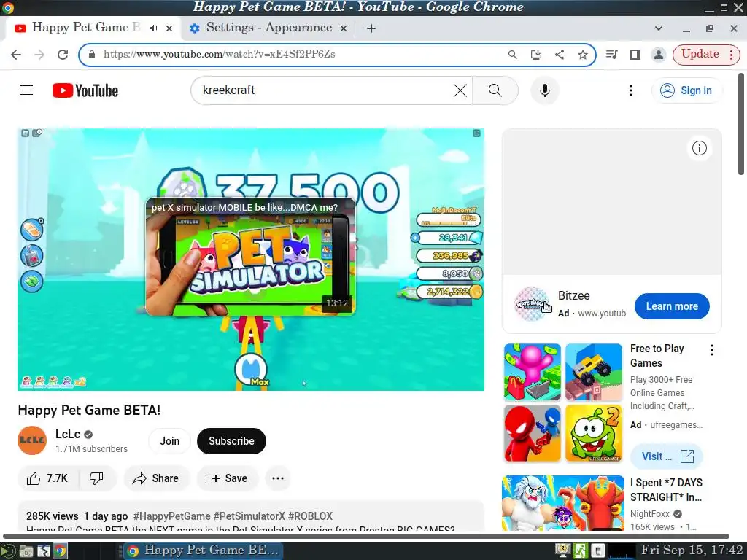
Task: Like the video with 7.7K likes
Action: click(x=47, y=478)
